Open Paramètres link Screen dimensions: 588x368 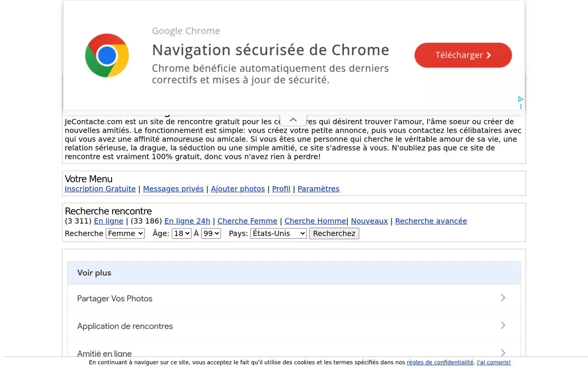click(x=318, y=189)
